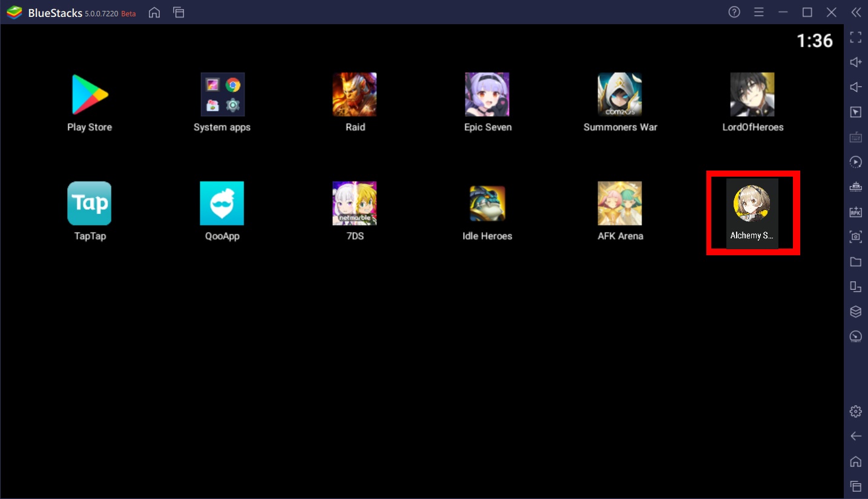Maximize the BlueStacks window
Image resolution: width=868 pixels, height=499 pixels.
coord(807,12)
